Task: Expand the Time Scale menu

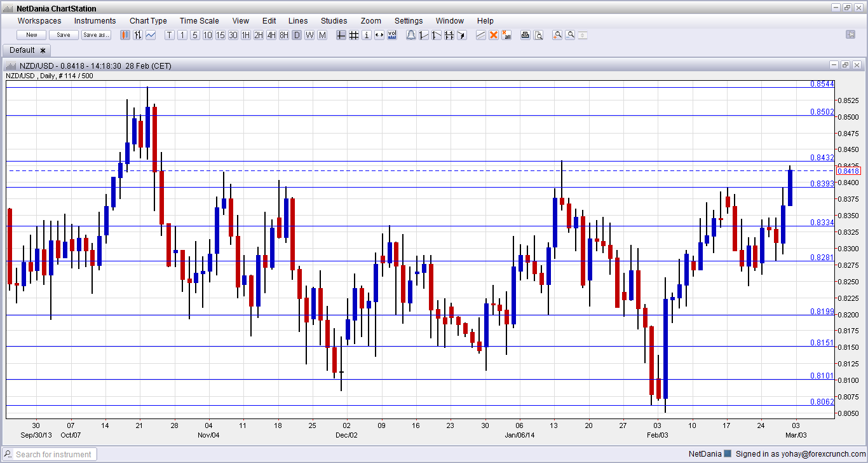Action: (199, 21)
